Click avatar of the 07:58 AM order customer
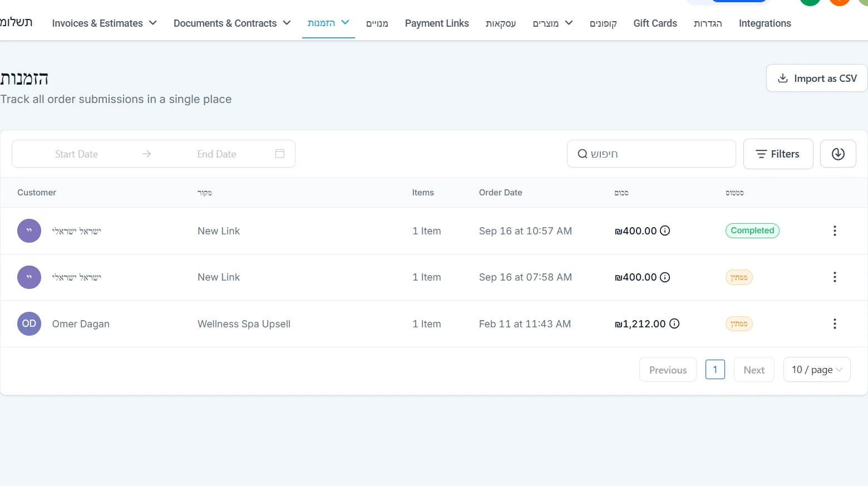 29,277
